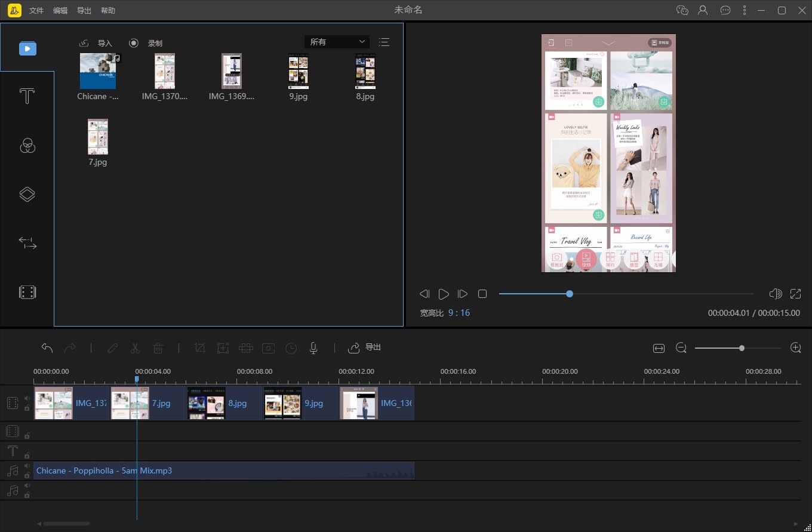Click the timeline zoom slider handle
The image size is (812, 532).
[x=742, y=348]
